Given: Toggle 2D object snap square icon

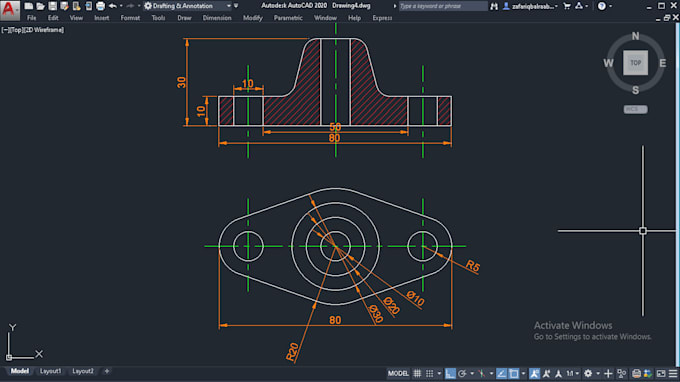Looking at the screenshot, I should click(x=514, y=373).
